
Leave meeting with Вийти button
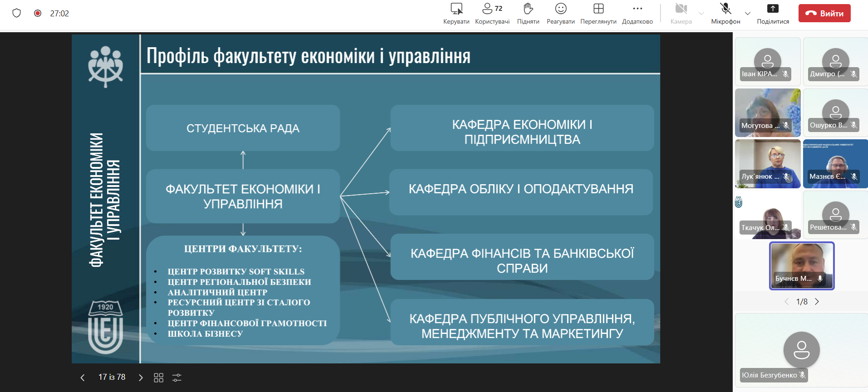pos(824,13)
